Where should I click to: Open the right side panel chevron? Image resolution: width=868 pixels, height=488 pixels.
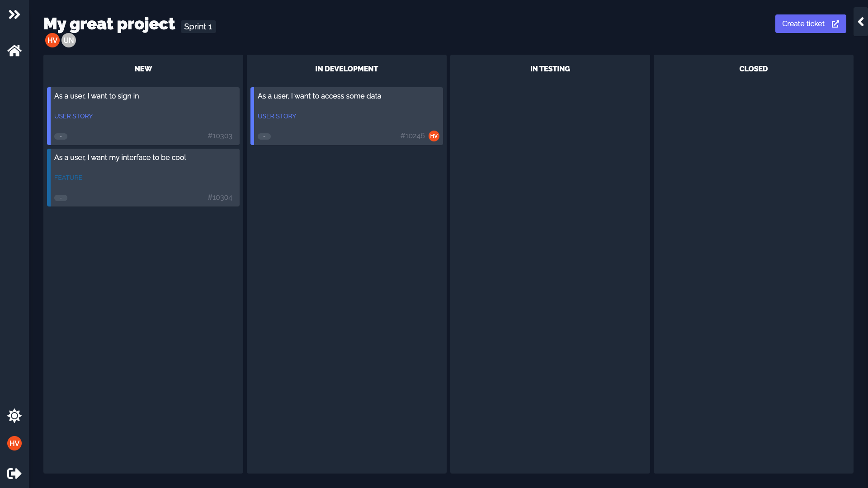861,22
